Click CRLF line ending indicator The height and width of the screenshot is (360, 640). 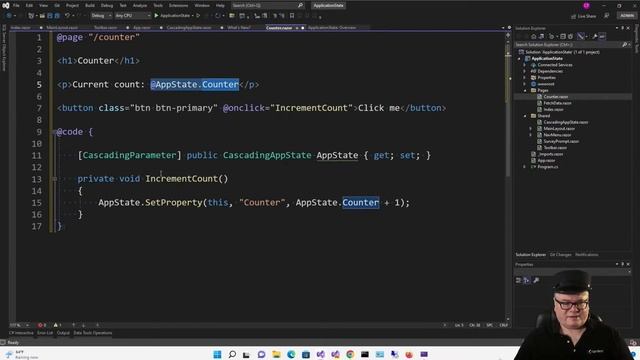[504, 325]
